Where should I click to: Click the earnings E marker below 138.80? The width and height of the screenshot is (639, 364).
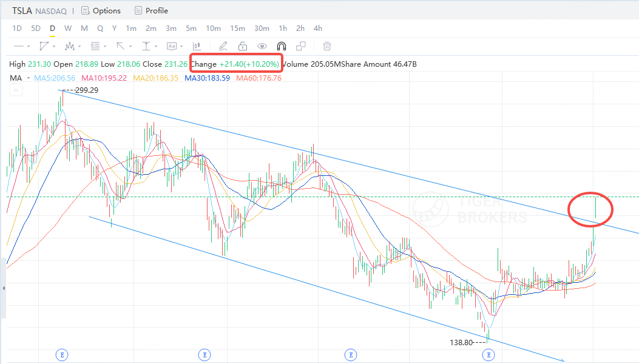tap(489, 355)
